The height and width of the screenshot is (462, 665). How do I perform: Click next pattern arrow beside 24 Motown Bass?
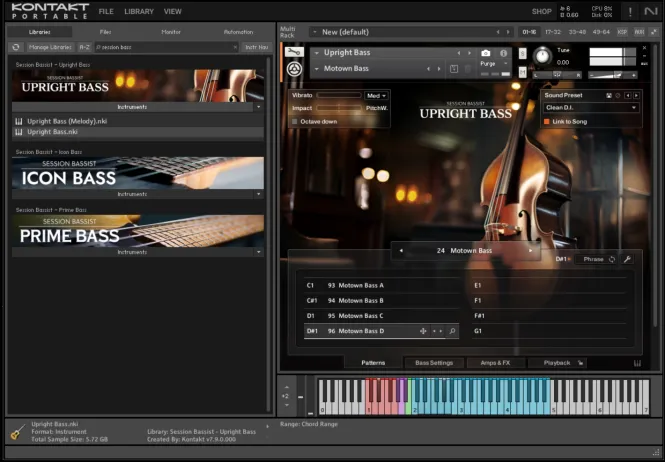click(x=530, y=251)
